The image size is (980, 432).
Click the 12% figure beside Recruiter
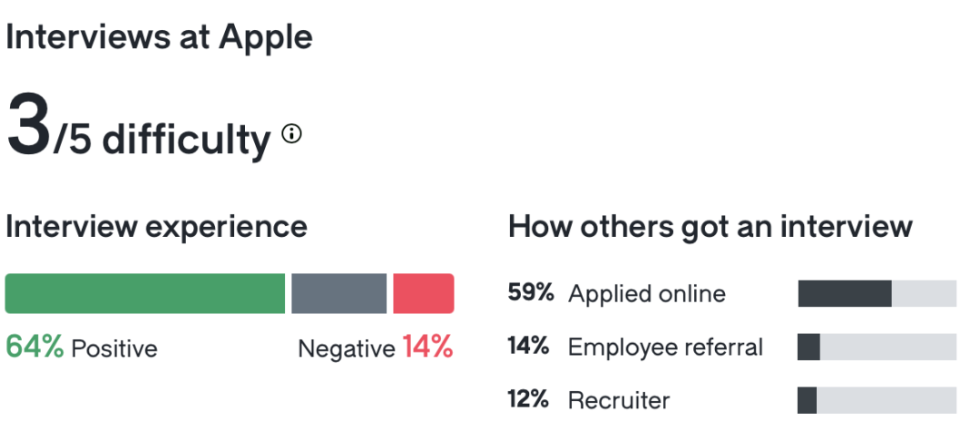[531, 399]
